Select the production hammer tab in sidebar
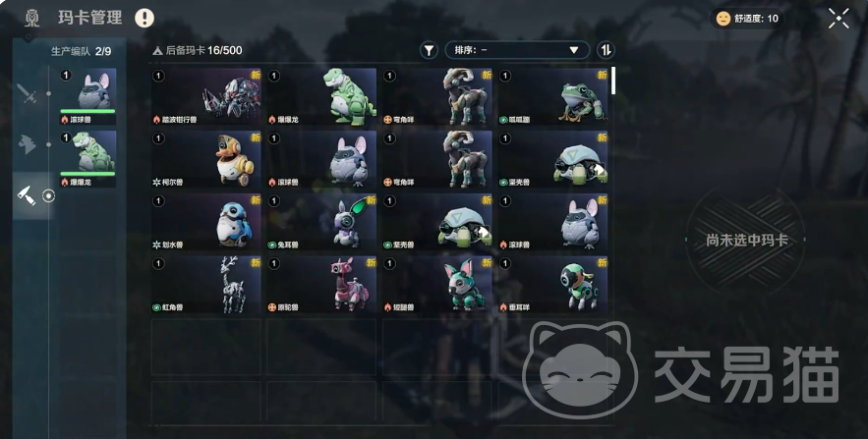868x439 pixels. point(27,195)
